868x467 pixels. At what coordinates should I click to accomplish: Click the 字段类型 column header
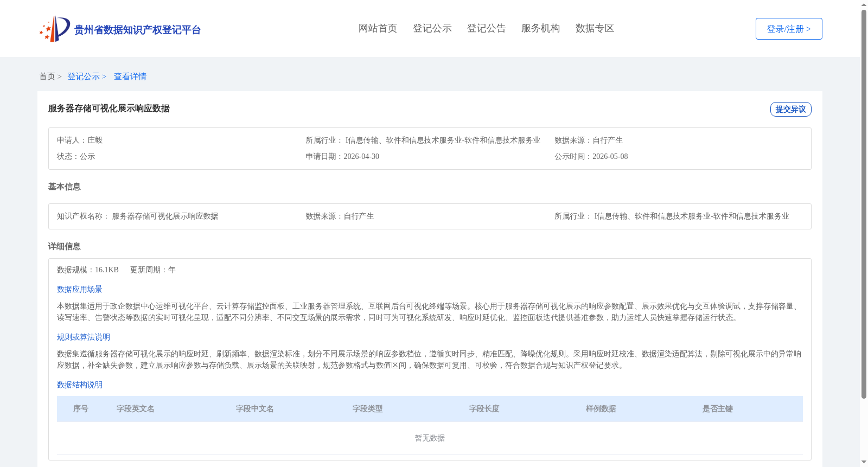(368, 408)
